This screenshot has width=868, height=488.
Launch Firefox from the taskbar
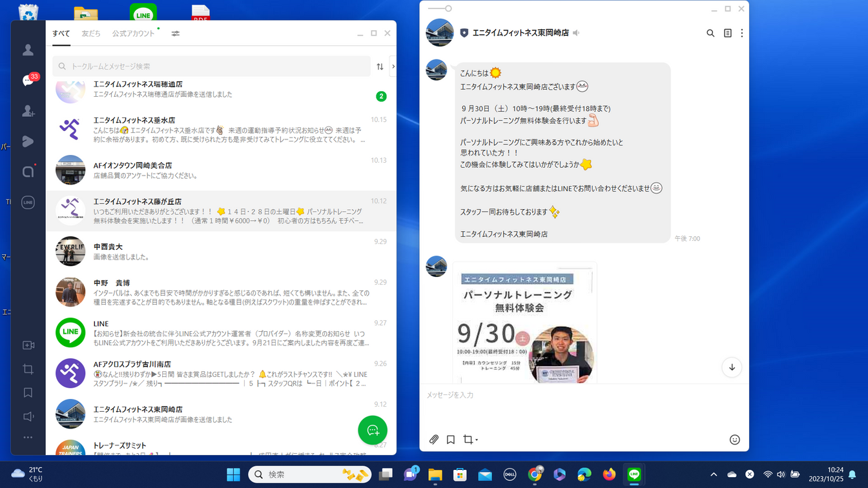point(609,474)
